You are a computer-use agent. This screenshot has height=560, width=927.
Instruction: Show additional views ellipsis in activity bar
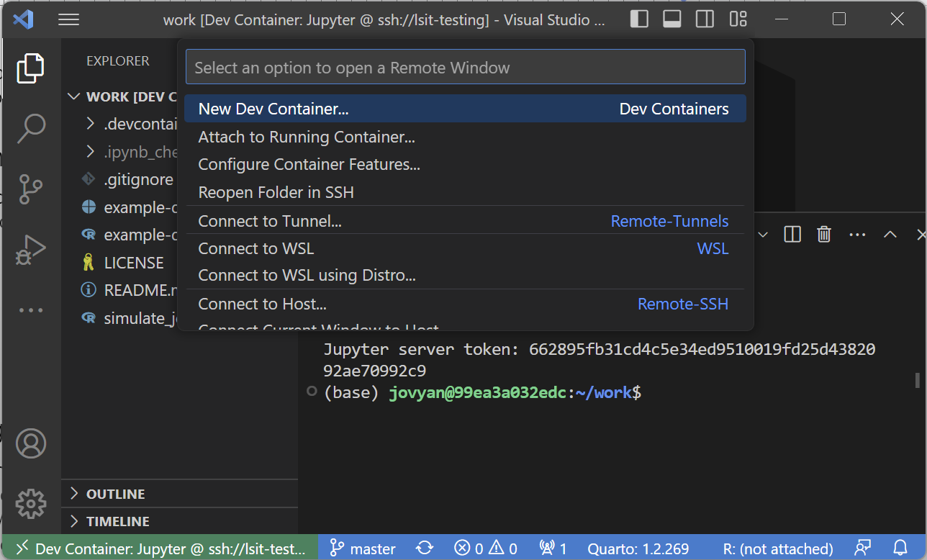pos(30,310)
